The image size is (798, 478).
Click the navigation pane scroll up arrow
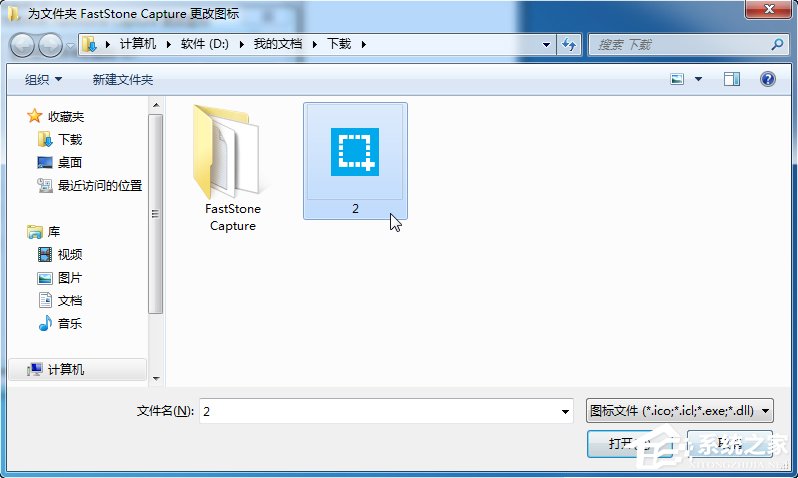tap(156, 105)
